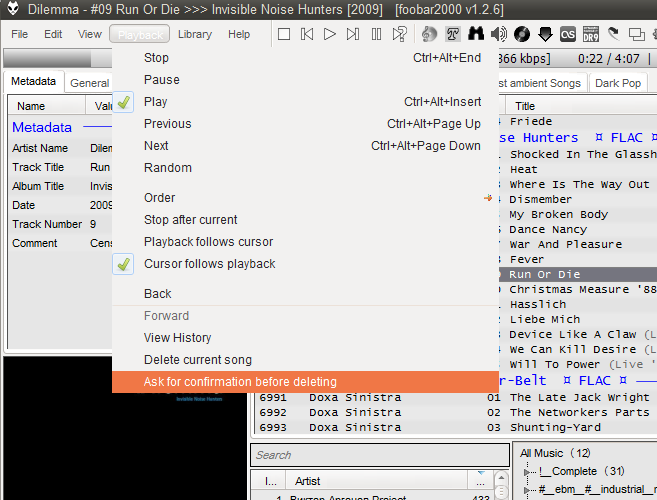Screen dimensions: 657x500
Task: Click the library Search input field
Action: [380, 455]
